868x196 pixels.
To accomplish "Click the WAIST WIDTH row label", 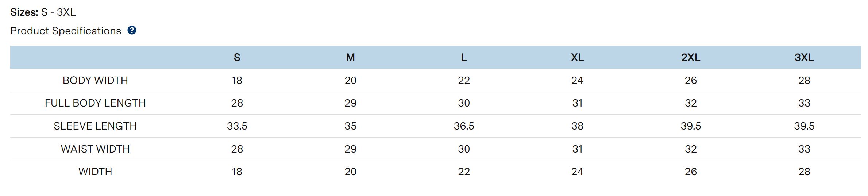I will point(95,149).
